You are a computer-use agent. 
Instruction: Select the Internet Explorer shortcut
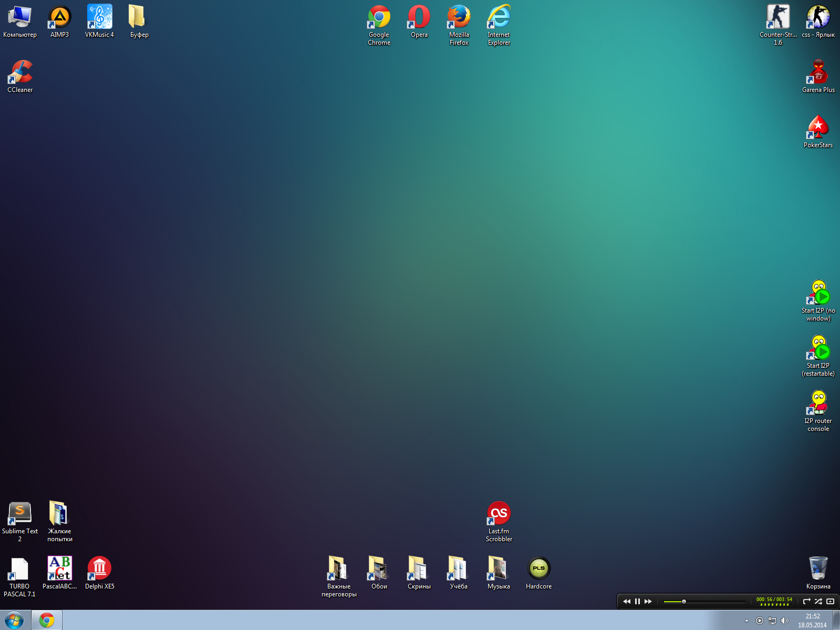click(x=499, y=25)
